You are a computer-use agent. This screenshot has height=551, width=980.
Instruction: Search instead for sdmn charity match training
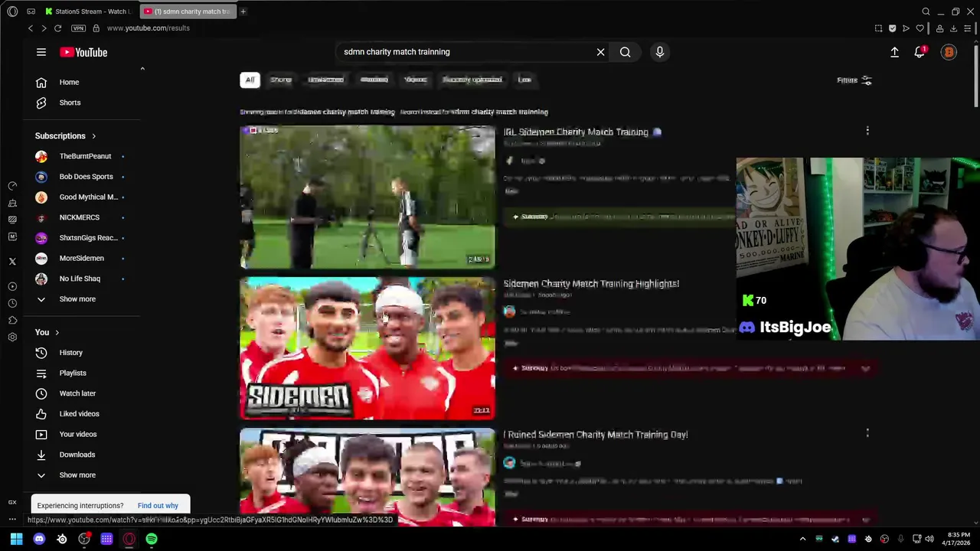(x=499, y=112)
